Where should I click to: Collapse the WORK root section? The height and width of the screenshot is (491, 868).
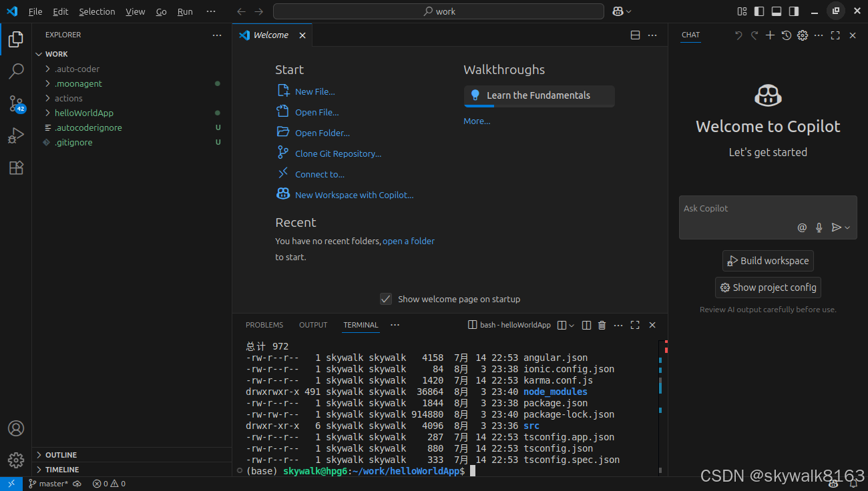132,54
